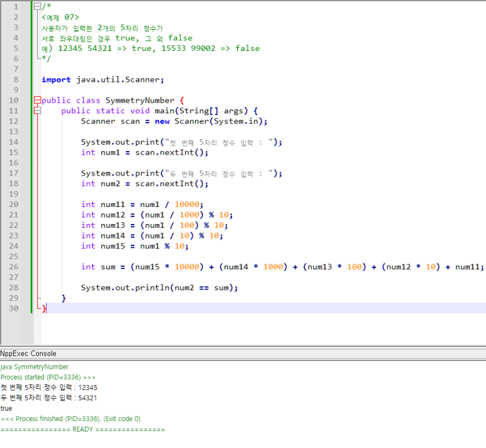
Task: Click line number 26 in the margin
Action: coord(14,267)
